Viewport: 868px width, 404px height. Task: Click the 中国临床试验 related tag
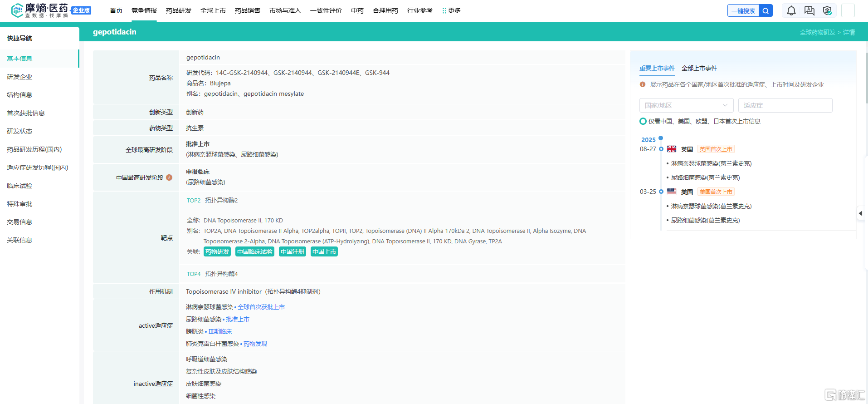tap(255, 251)
